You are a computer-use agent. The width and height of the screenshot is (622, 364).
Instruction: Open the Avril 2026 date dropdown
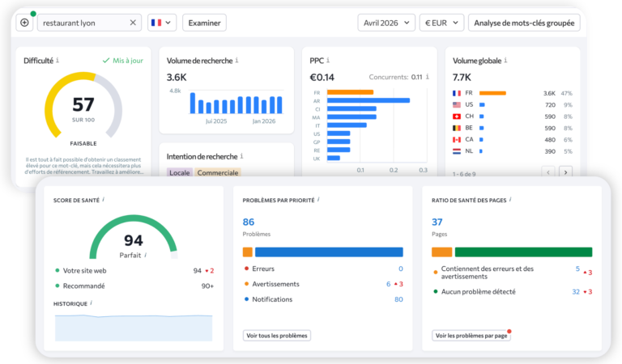(386, 23)
